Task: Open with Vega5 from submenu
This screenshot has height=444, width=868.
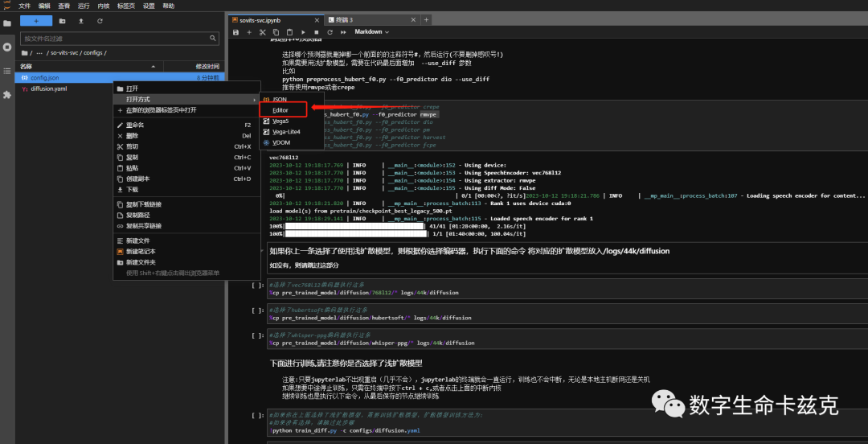Action: tap(292, 121)
